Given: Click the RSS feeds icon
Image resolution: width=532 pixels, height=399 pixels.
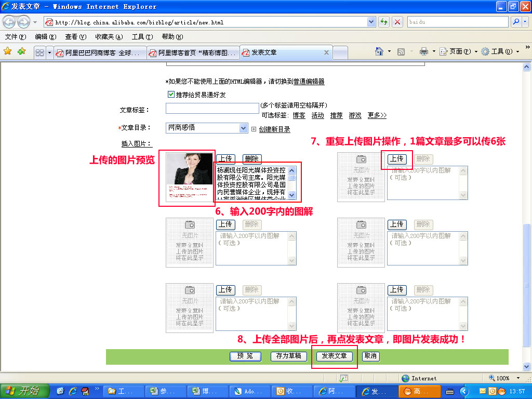Looking at the screenshot, I should coord(401,52).
